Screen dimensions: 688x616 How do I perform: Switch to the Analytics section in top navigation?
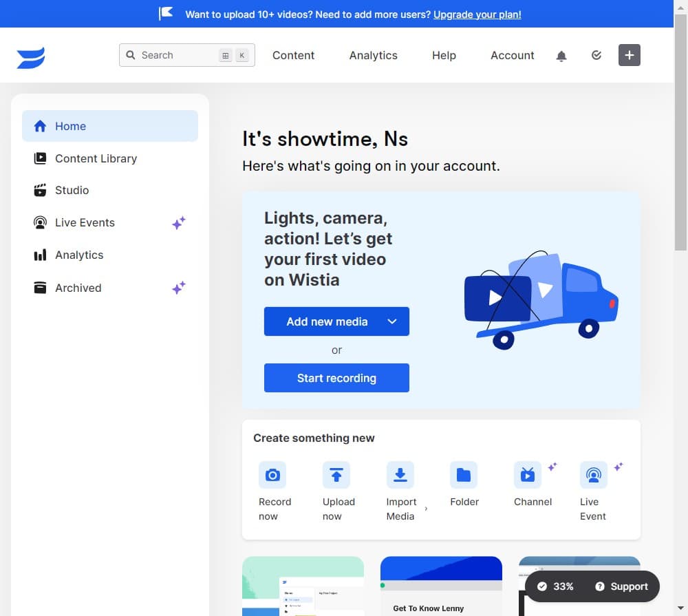point(373,55)
